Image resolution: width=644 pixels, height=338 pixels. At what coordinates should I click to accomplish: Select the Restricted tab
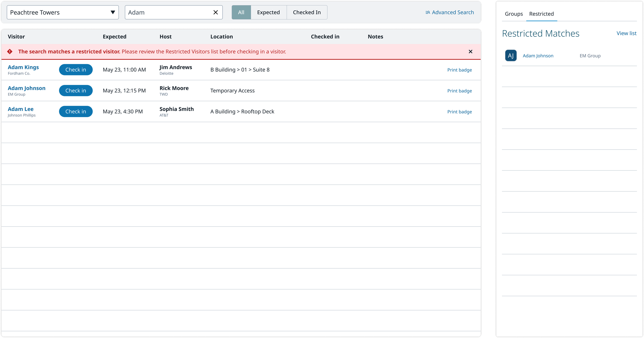[541, 14]
